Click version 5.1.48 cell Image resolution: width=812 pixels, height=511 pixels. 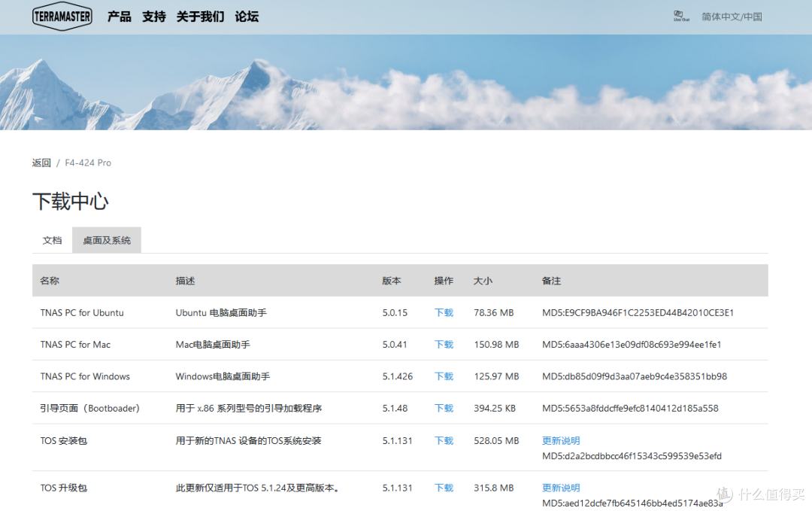[x=395, y=408]
